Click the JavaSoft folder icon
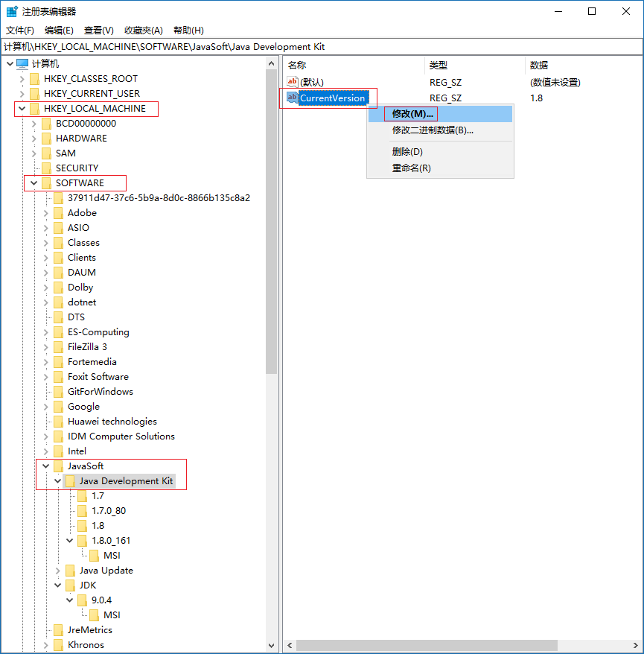 coord(59,466)
